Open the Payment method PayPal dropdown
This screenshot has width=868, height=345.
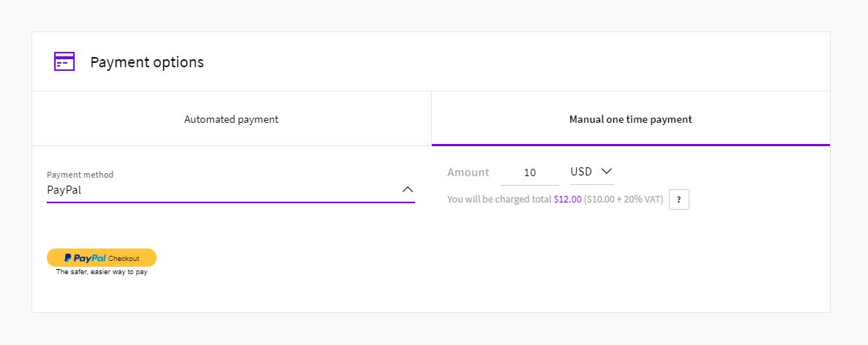click(x=231, y=190)
